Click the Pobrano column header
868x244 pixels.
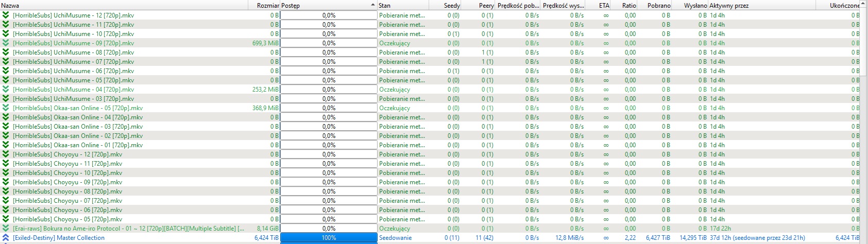pyautogui.click(x=655, y=5)
